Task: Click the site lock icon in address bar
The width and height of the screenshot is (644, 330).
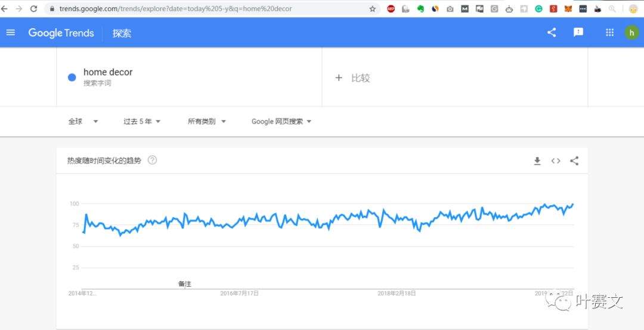Action: tap(52, 8)
